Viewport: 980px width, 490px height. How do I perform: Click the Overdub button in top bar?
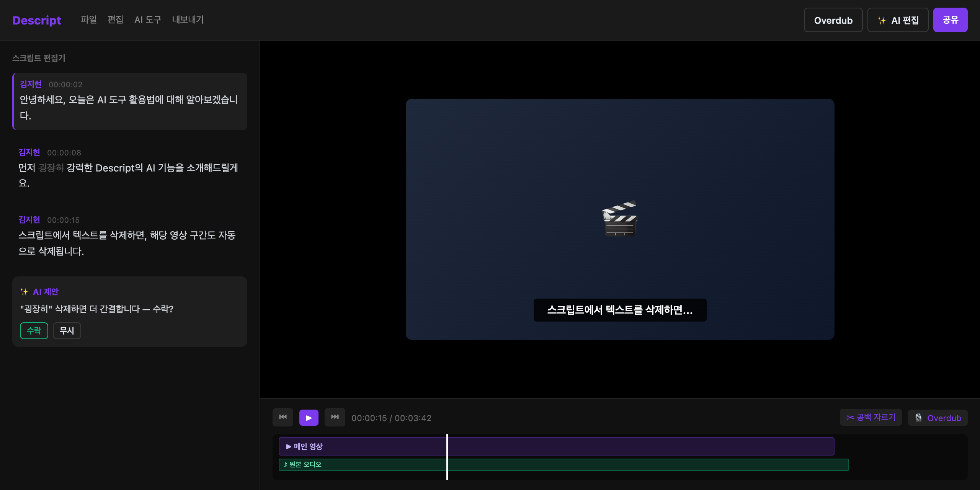[x=833, y=20]
